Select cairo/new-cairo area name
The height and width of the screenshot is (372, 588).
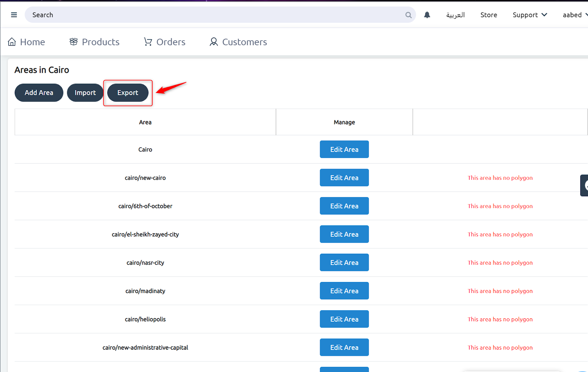(x=145, y=178)
